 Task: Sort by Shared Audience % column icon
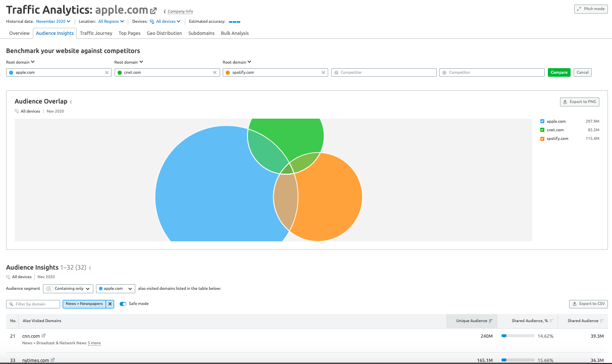(551, 321)
